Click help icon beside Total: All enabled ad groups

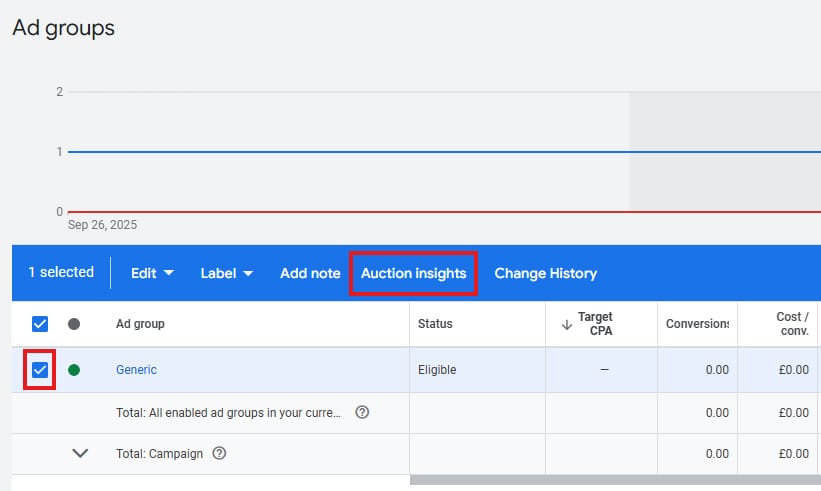click(362, 412)
